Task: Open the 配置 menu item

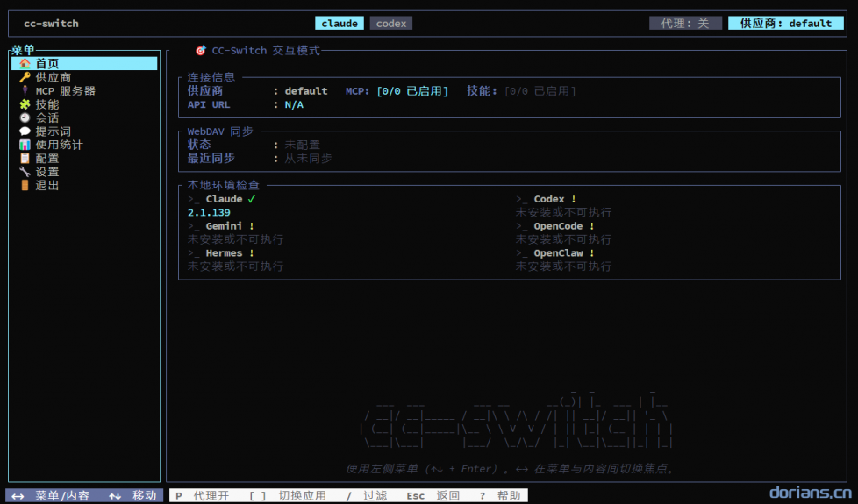Action: tap(84, 158)
